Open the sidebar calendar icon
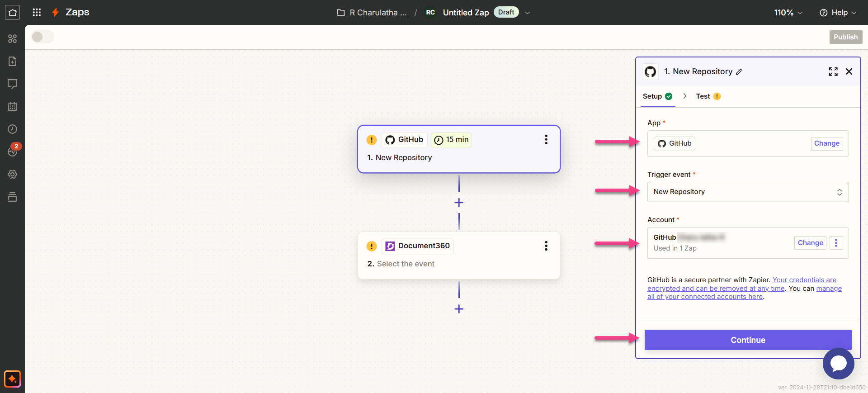The width and height of the screenshot is (868, 393). pyautogui.click(x=12, y=106)
